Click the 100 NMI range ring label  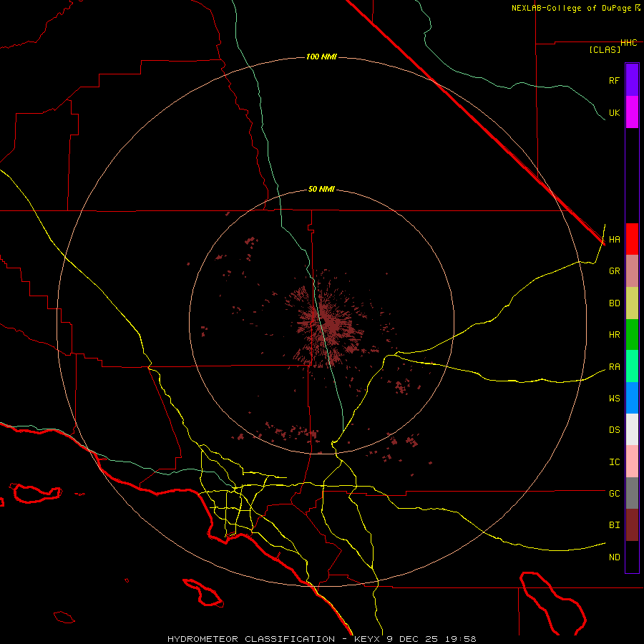point(321,57)
